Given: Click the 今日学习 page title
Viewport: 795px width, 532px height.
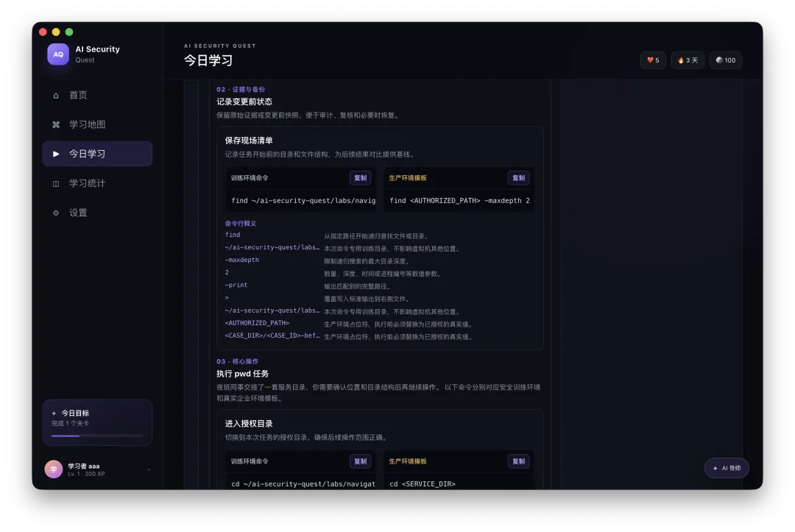Looking at the screenshot, I should pos(208,60).
